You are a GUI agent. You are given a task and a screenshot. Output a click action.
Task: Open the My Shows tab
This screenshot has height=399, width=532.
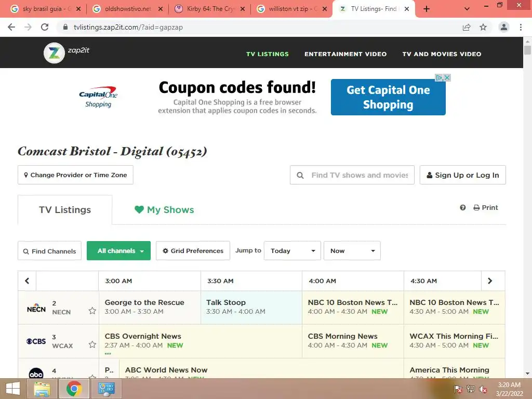click(x=164, y=210)
